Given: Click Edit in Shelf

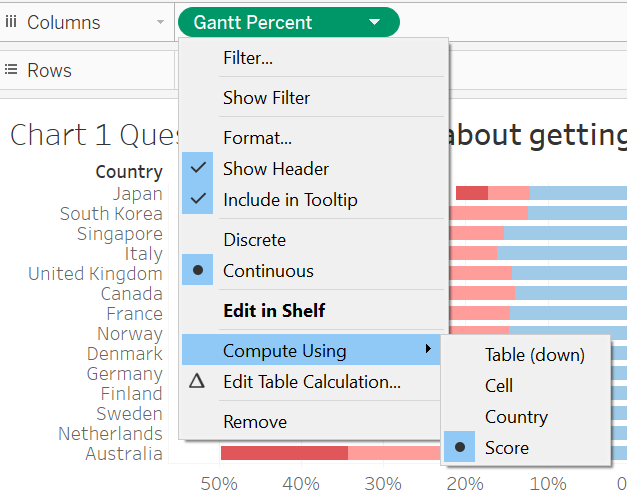Looking at the screenshot, I should [x=274, y=311].
